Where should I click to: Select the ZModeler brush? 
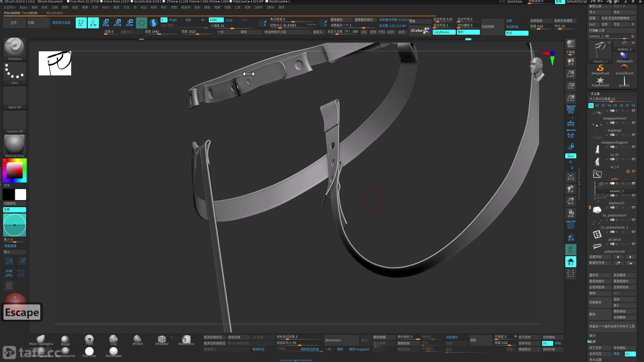pos(162,340)
